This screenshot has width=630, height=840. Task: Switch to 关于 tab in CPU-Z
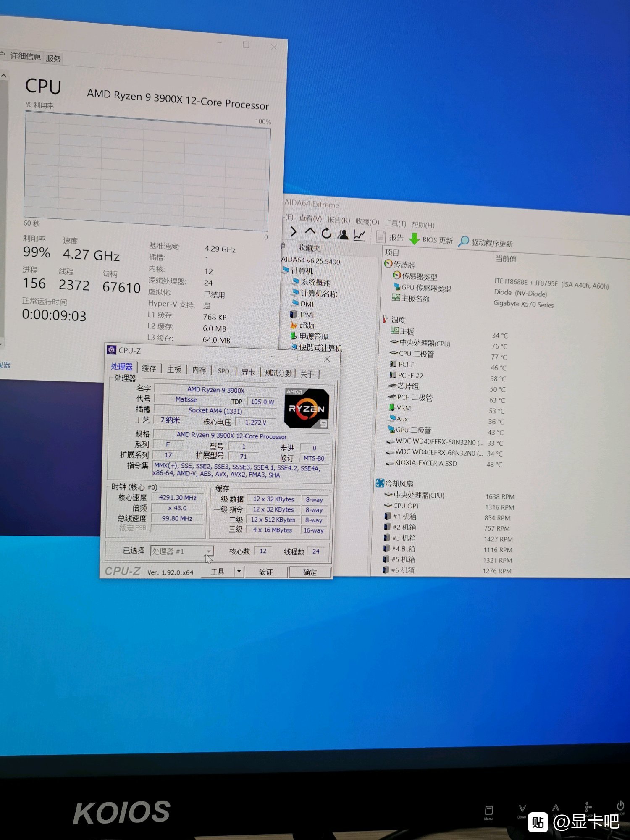click(307, 374)
